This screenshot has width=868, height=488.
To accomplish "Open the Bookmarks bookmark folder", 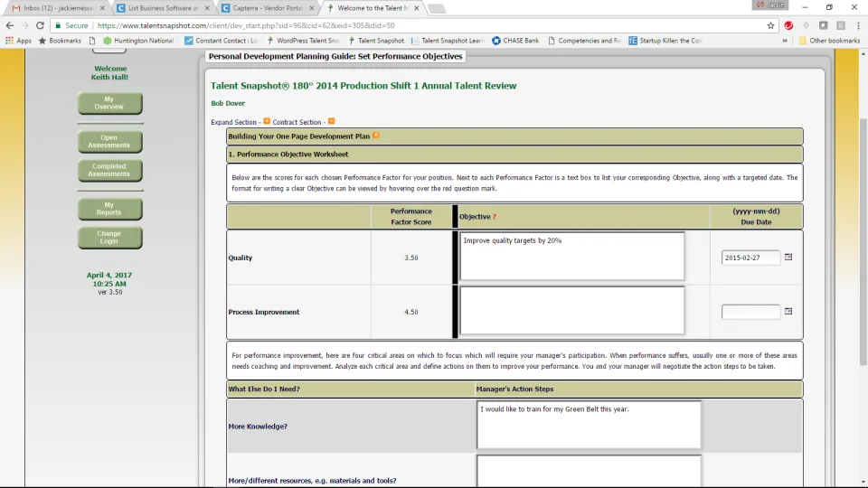I will [60, 41].
